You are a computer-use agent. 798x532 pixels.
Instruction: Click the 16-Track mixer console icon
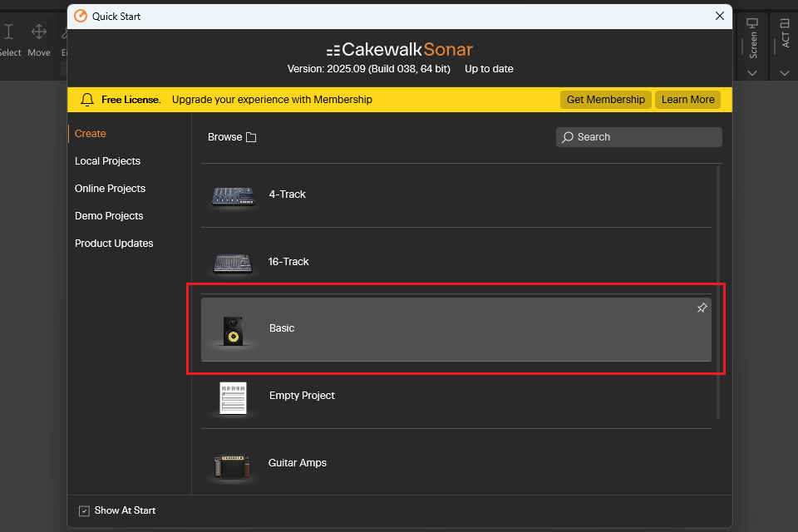pos(233,263)
